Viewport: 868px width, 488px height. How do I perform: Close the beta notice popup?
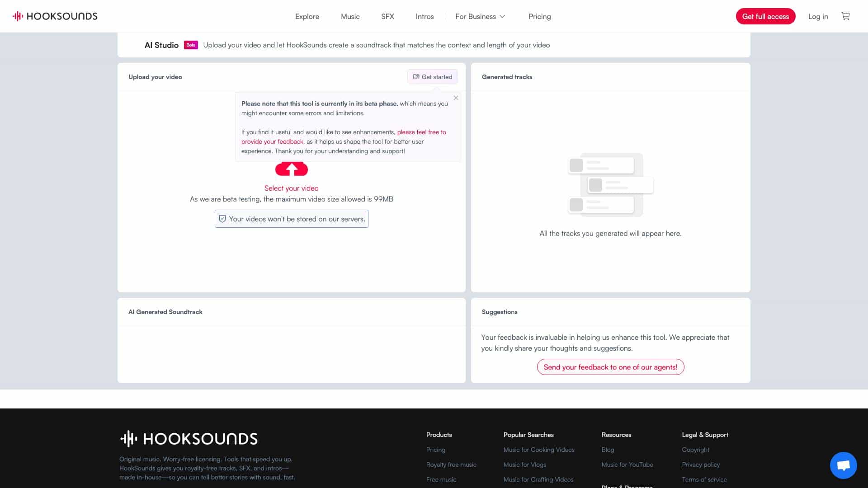(456, 98)
